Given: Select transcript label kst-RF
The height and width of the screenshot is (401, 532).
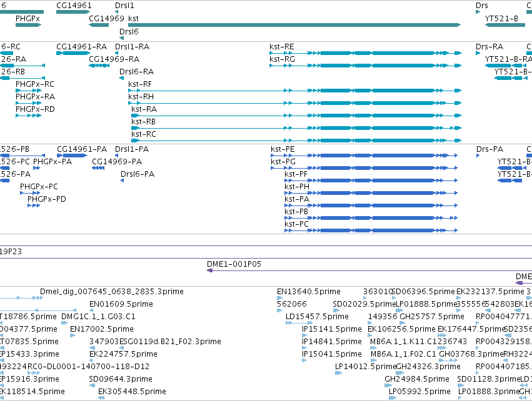Looking at the screenshot, I should click(x=140, y=84).
